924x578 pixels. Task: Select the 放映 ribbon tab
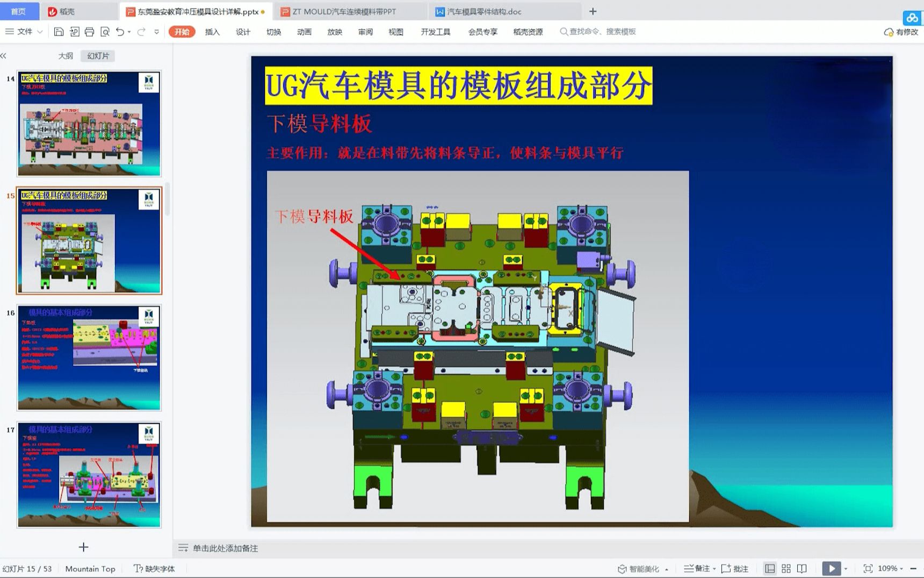tap(335, 32)
